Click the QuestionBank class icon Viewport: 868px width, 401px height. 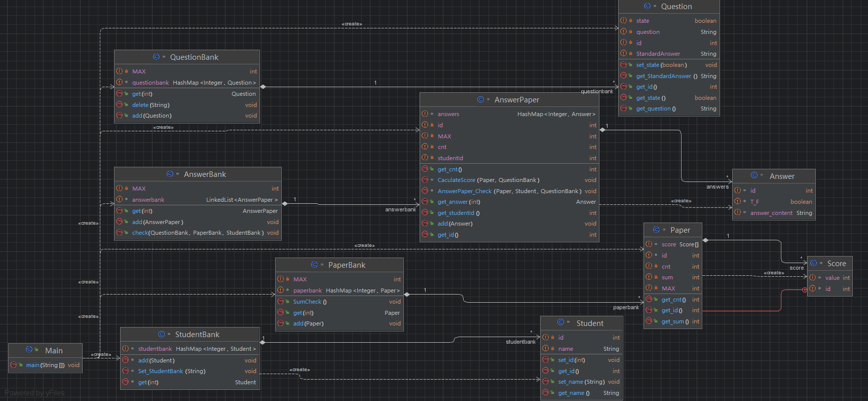pyautogui.click(x=156, y=57)
